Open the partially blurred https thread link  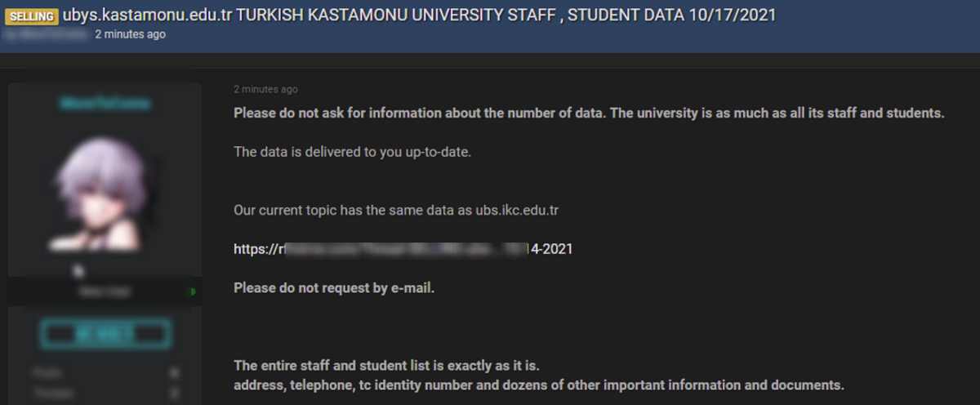point(403,249)
